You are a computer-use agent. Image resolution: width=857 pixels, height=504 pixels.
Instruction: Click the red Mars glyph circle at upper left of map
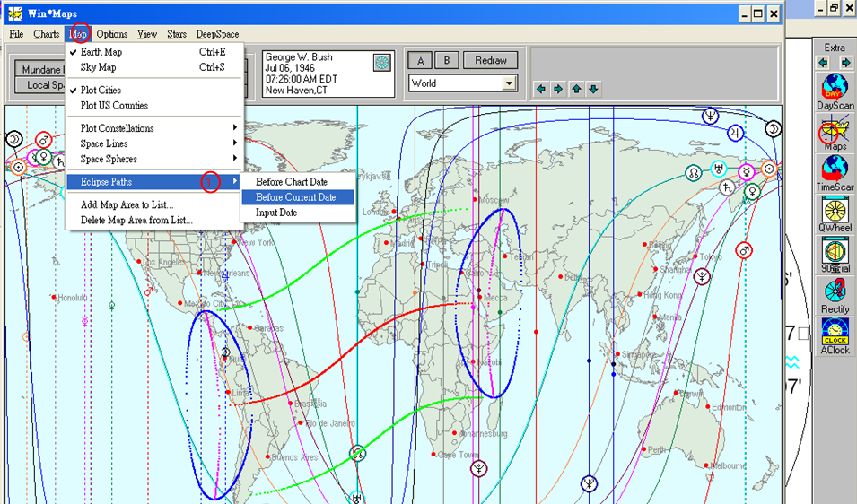(x=43, y=140)
